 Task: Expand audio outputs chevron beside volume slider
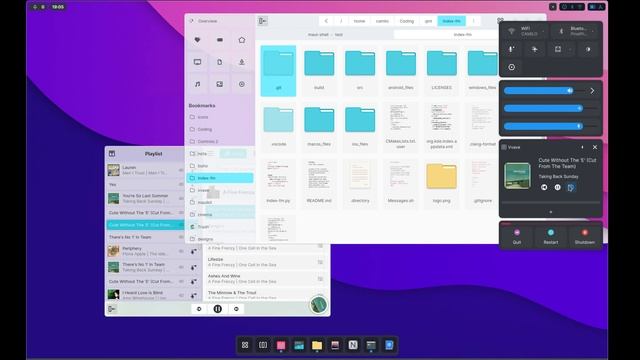[592, 91]
